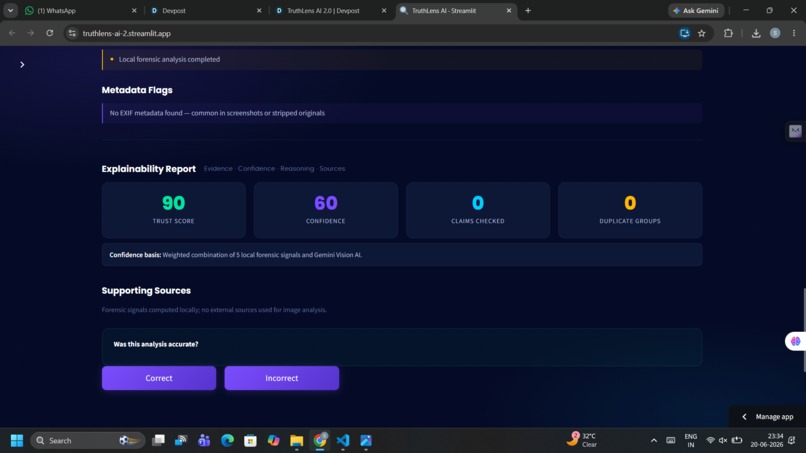
Task: Open Manage app panel
Action: coord(768,416)
